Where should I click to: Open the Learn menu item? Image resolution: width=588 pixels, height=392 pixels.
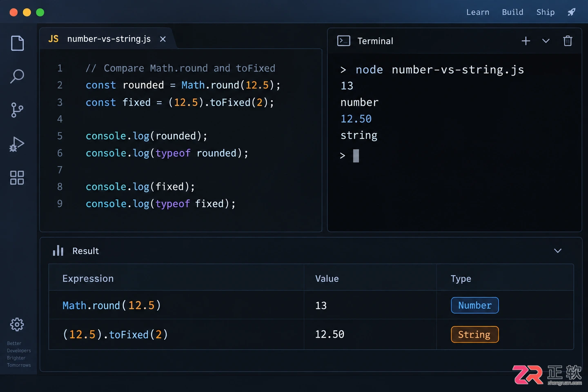478,12
